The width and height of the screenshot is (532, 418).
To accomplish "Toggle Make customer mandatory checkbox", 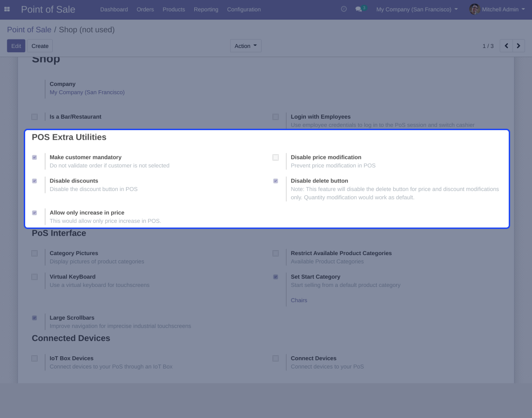I will (35, 157).
